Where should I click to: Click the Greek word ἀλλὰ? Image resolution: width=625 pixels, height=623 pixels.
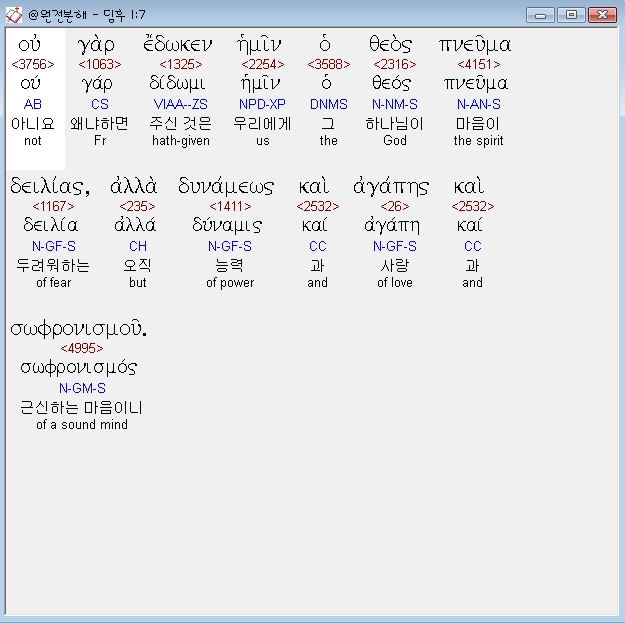(x=134, y=186)
